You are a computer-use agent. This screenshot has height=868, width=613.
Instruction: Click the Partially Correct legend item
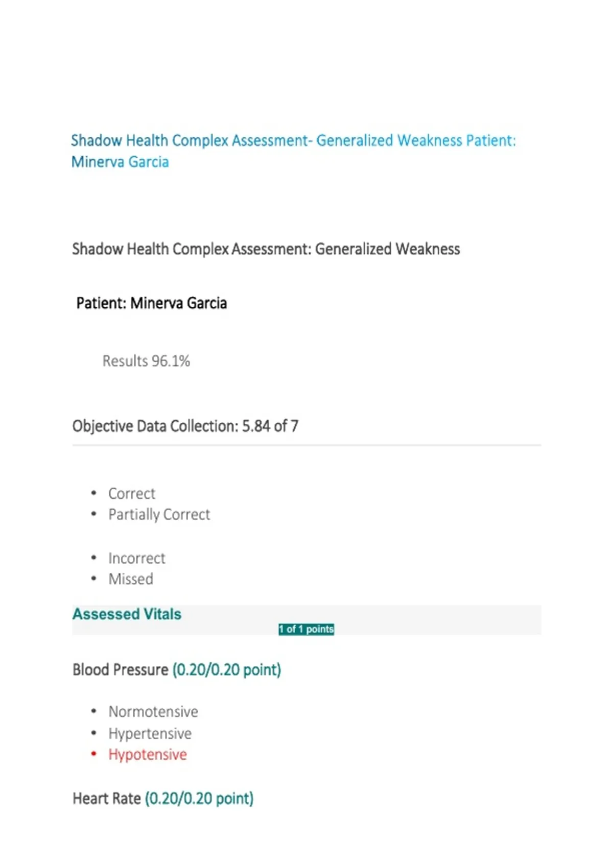click(x=159, y=515)
